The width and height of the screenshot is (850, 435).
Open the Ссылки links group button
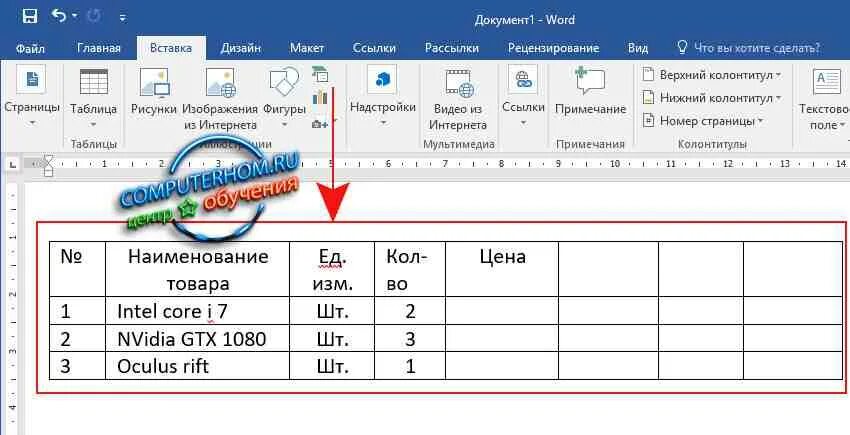pyautogui.click(x=523, y=97)
